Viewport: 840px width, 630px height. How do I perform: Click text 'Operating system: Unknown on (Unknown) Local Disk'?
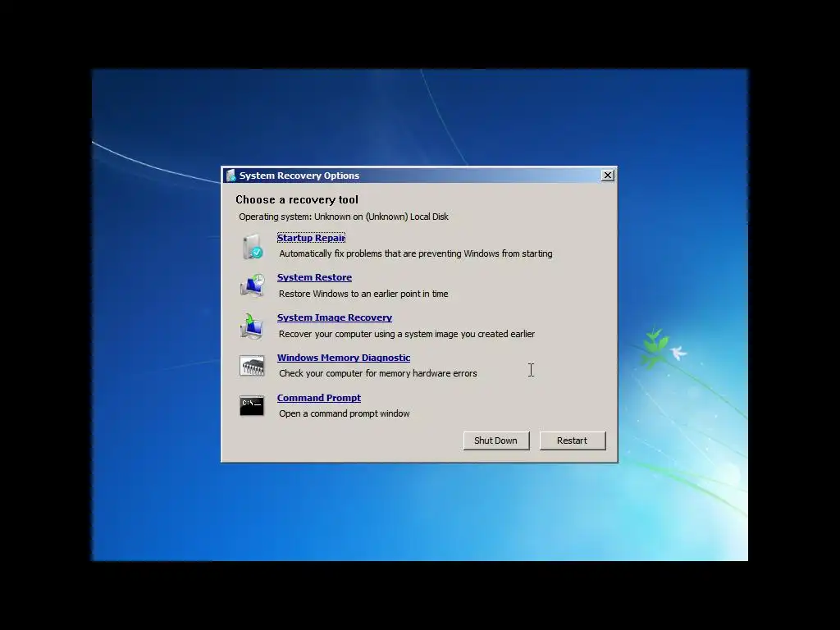point(344,217)
